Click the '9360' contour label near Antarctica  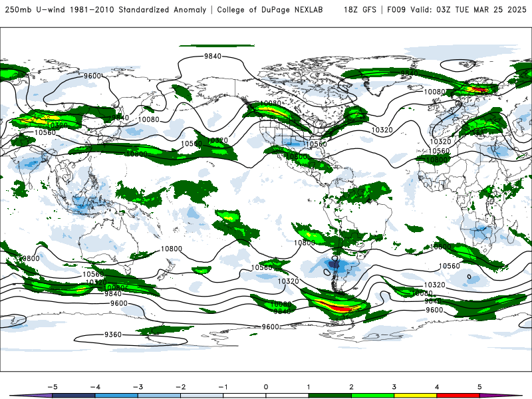tap(113, 334)
